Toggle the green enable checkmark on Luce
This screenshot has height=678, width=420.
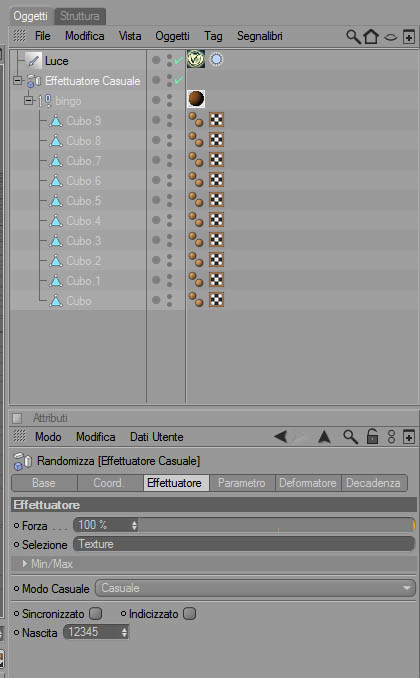click(x=179, y=61)
